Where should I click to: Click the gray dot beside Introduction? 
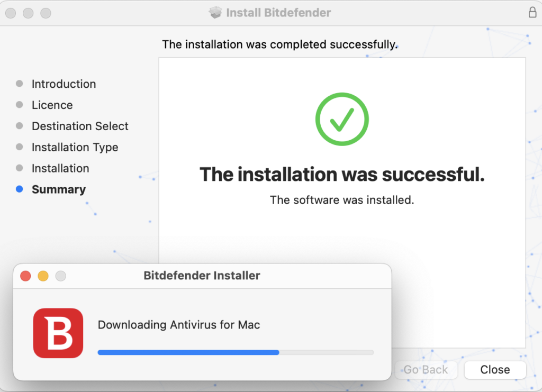coord(20,84)
